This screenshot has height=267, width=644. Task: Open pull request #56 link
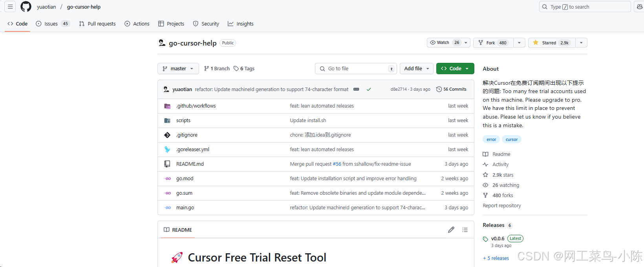pyautogui.click(x=337, y=164)
